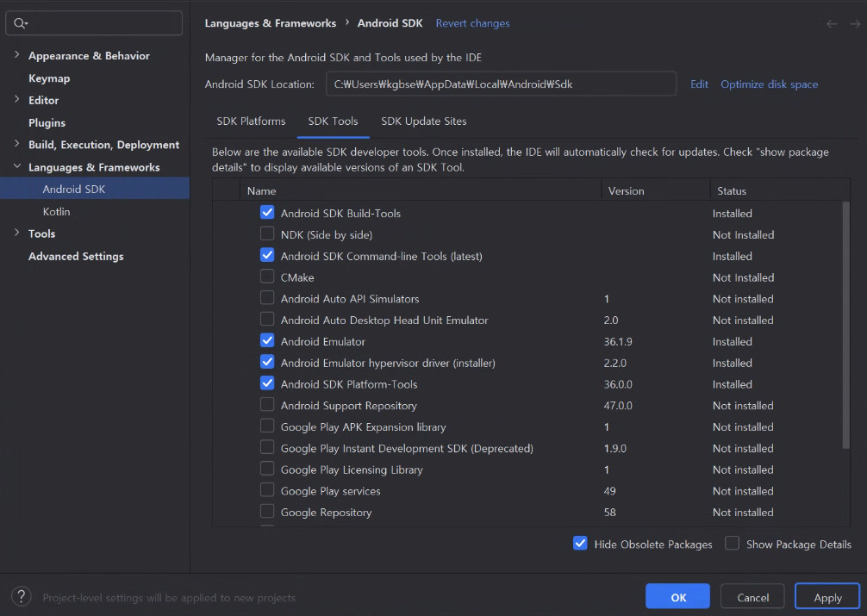Click Revert changes link
This screenshot has width=867, height=616.
473,23
